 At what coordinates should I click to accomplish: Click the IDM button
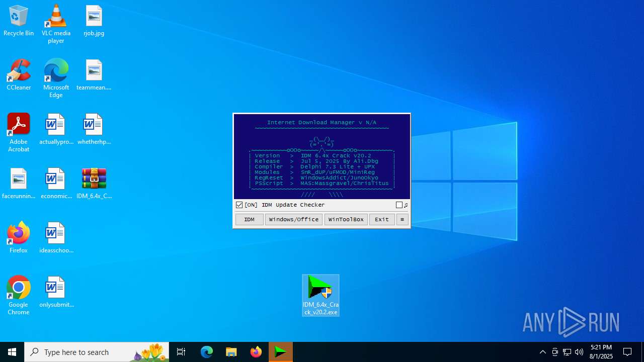[x=250, y=220]
